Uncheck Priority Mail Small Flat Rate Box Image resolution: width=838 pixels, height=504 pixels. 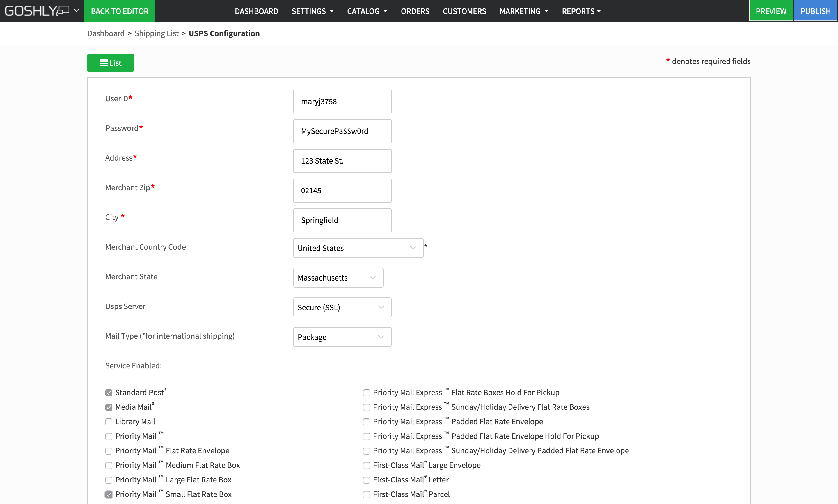click(x=109, y=495)
